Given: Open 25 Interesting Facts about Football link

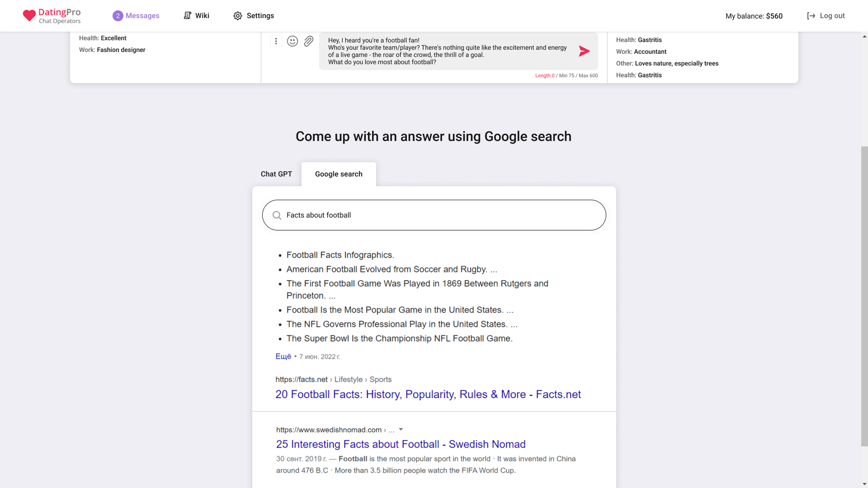Looking at the screenshot, I should tap(401, 444).
